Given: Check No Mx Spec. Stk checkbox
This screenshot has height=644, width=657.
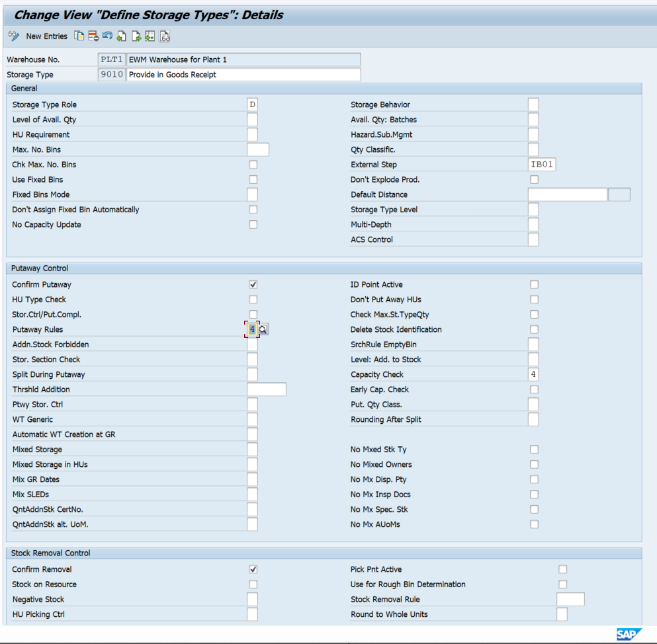Looking at the screenshot, I should tap(534, 509).
